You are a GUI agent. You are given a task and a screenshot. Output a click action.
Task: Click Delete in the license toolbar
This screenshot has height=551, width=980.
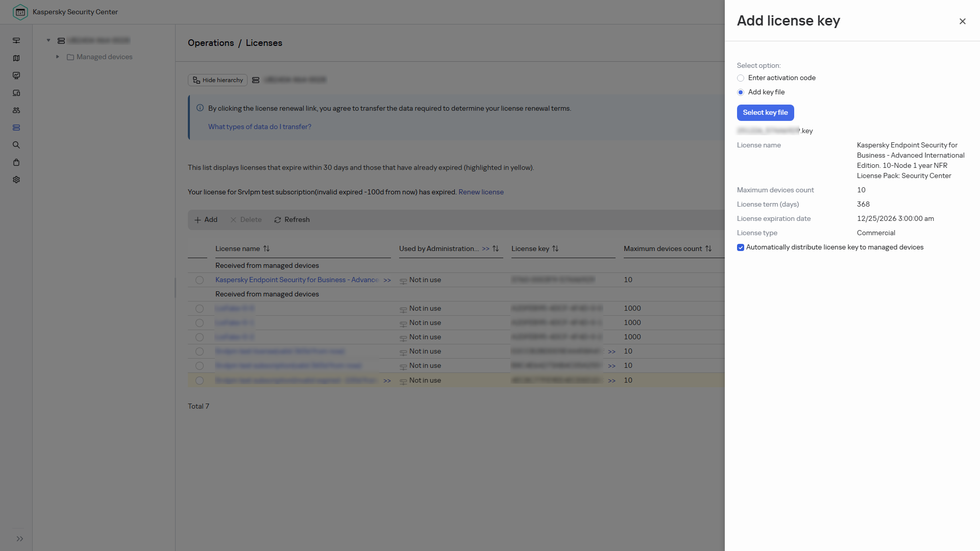coord(246,220)
